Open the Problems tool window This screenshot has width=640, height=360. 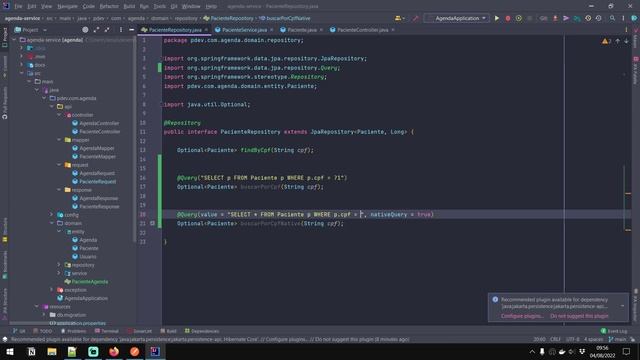point(73,331)
